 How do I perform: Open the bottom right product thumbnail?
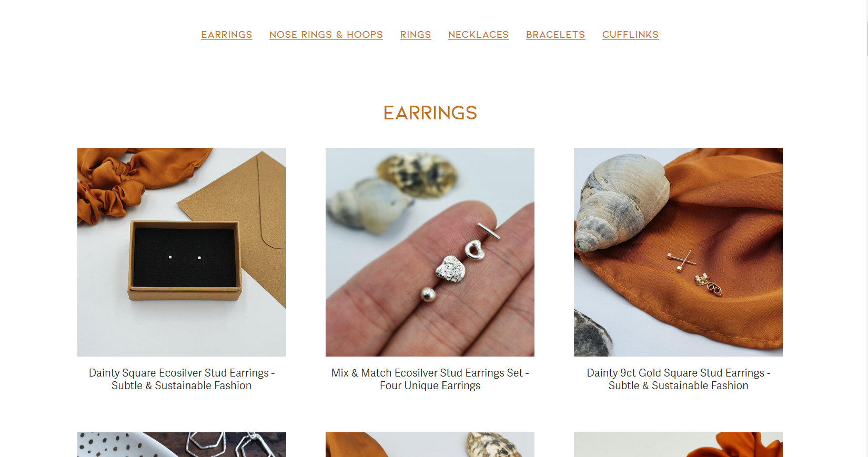click(x=678, y=444)
